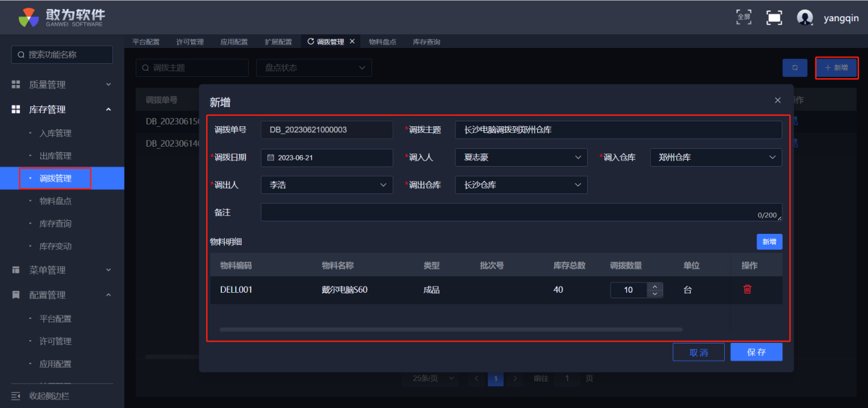This screenshot has width=868, height=408.
Task: Close the 新增 dialog with the X
Action: 778,100
